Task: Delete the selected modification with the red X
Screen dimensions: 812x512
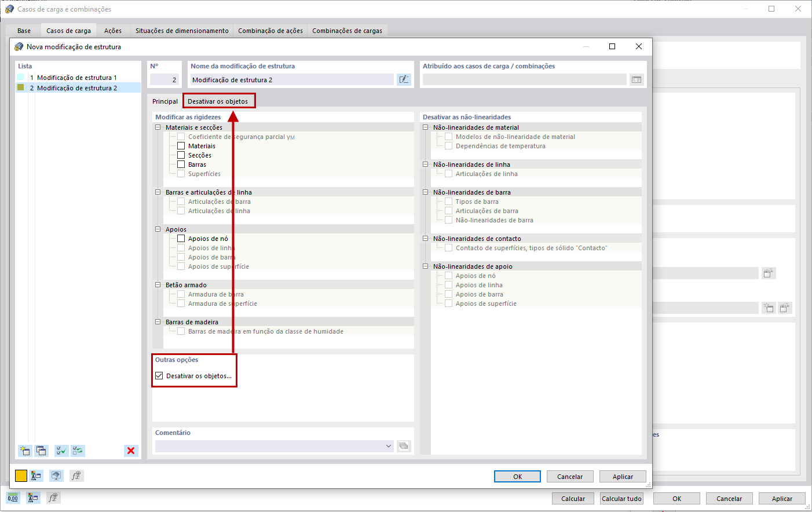Action: (131, 451)
